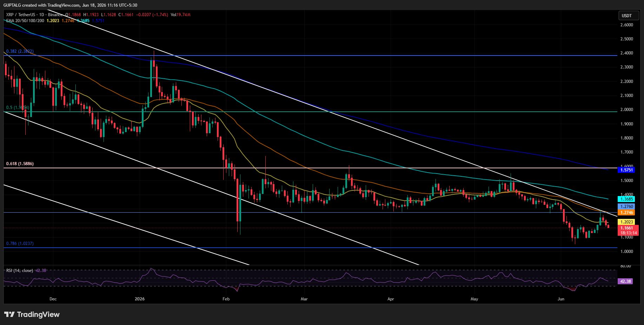Click the L 1.1628 low value
The height and width of the screenshot is (325, 644).
[108, 15]
